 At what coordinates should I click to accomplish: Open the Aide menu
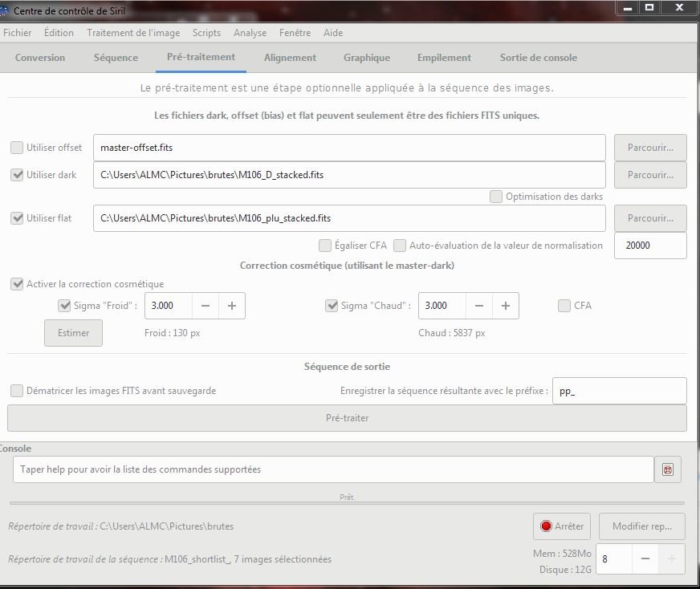tap(333, 33)
